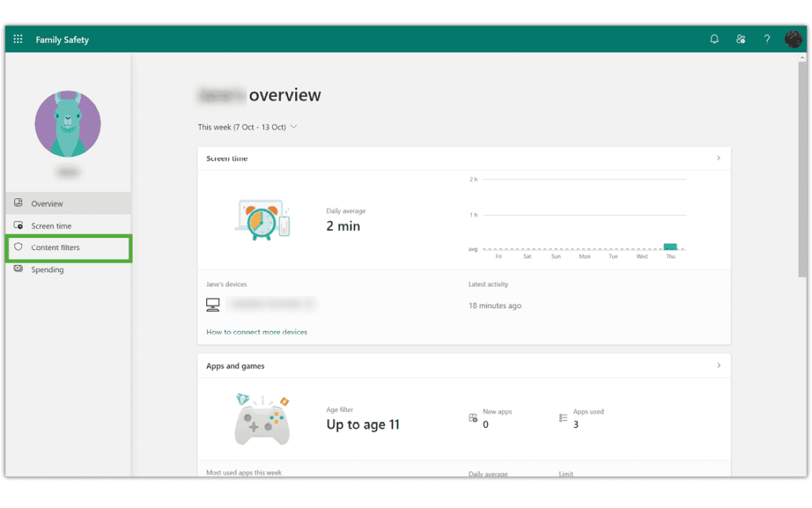Open the app launcher grid icon
812x508 pixels.
pyautogui.click(x=18, y=39)
